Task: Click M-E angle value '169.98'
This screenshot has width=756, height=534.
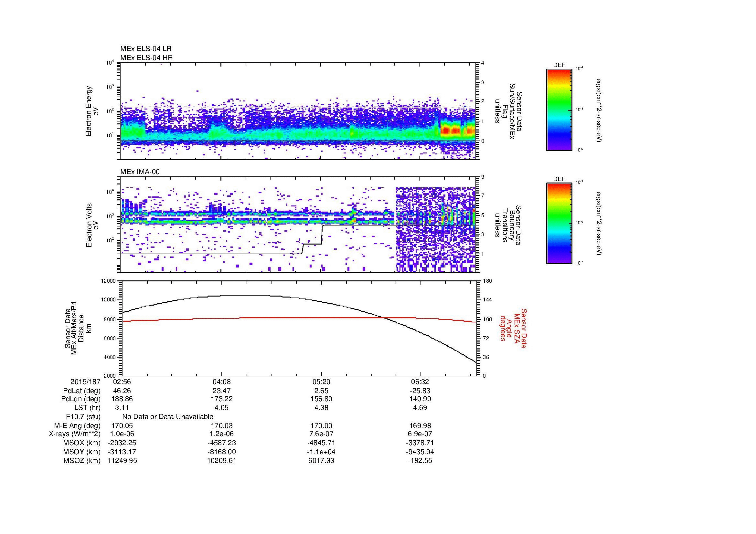Action: [x=420, y=426]
